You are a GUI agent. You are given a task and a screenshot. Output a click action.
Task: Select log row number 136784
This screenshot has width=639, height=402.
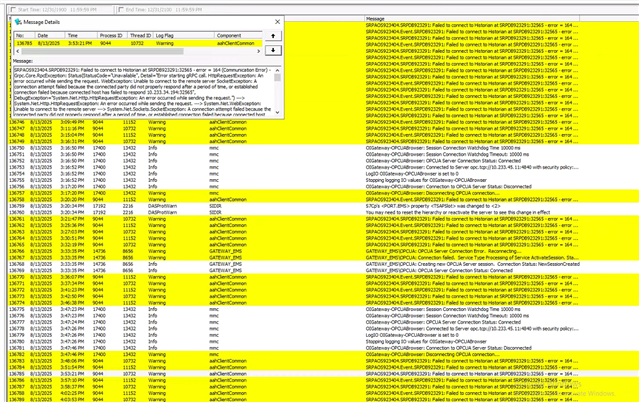click(323, 367)
